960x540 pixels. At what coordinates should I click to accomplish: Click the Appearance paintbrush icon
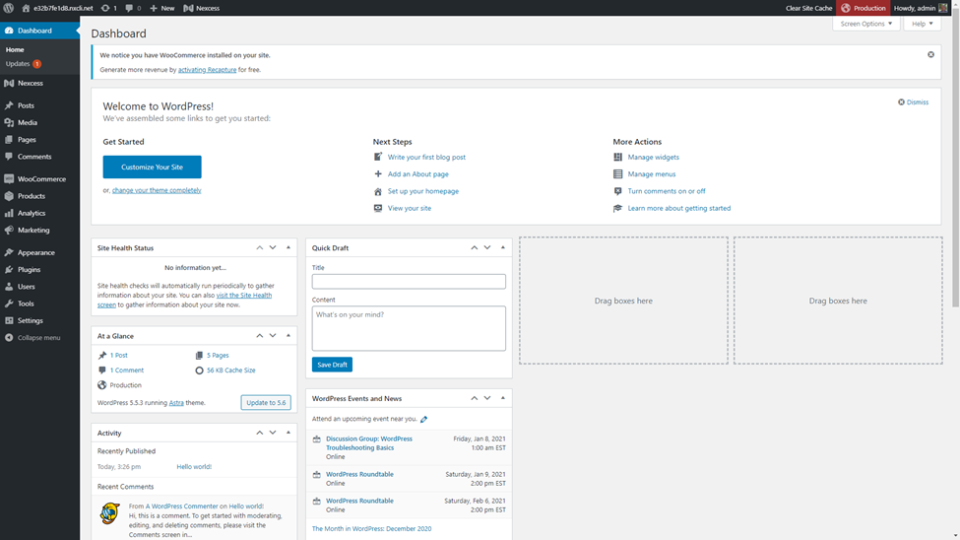[x=9, y=252]
